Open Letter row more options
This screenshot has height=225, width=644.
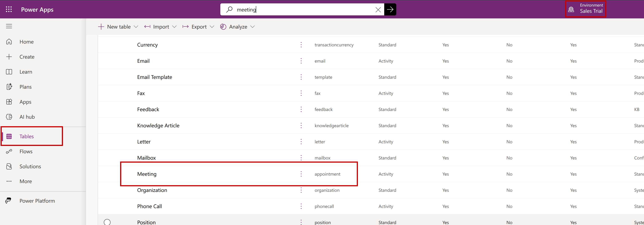click(301, 142)
